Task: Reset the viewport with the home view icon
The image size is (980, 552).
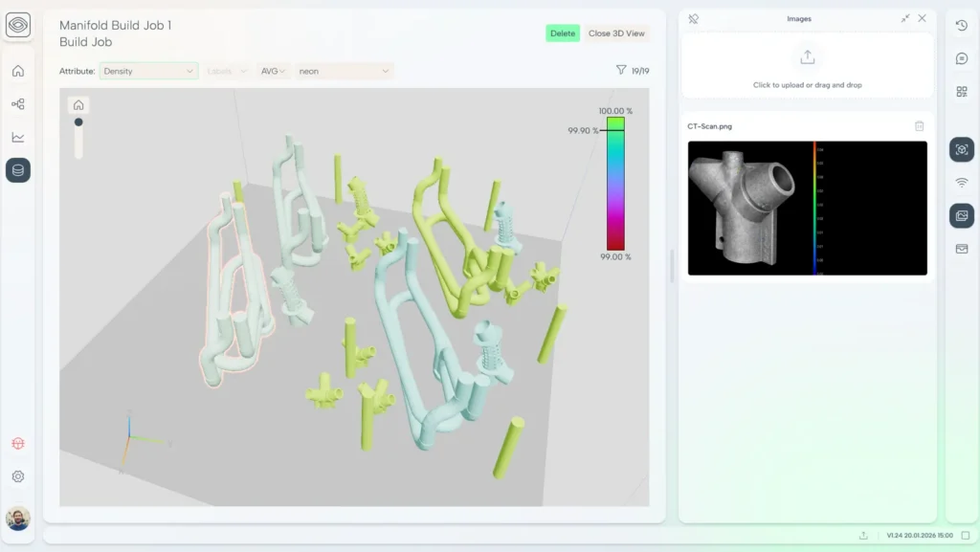Action: coord(78,105)
